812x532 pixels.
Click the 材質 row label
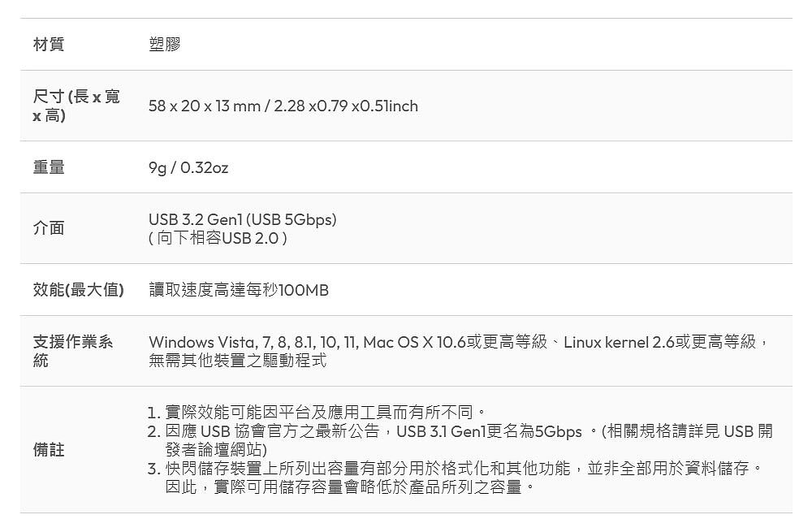[x=49, y=44]
